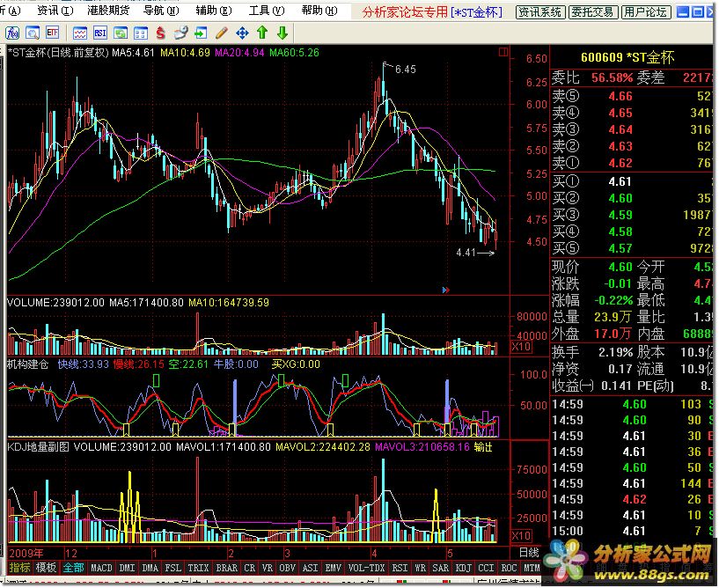The height and width of the screenshot is (588, 719).
Task: Select the DMI indicator tab
Action: click(127, 568)
